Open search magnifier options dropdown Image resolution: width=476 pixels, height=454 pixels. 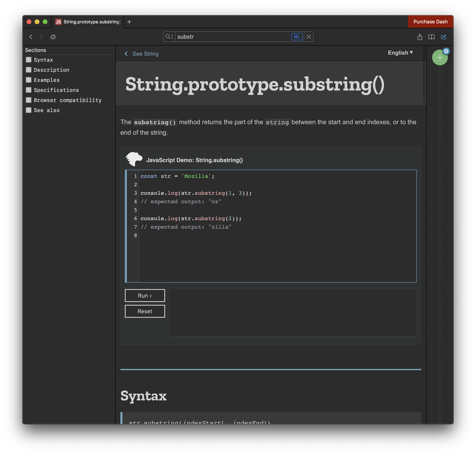pos(169,37)
